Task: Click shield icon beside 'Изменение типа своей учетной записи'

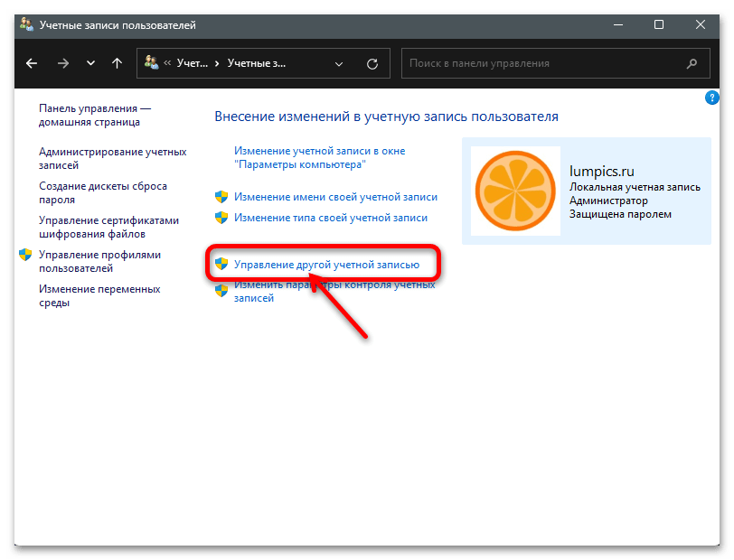Action: (x=221, y=218)
